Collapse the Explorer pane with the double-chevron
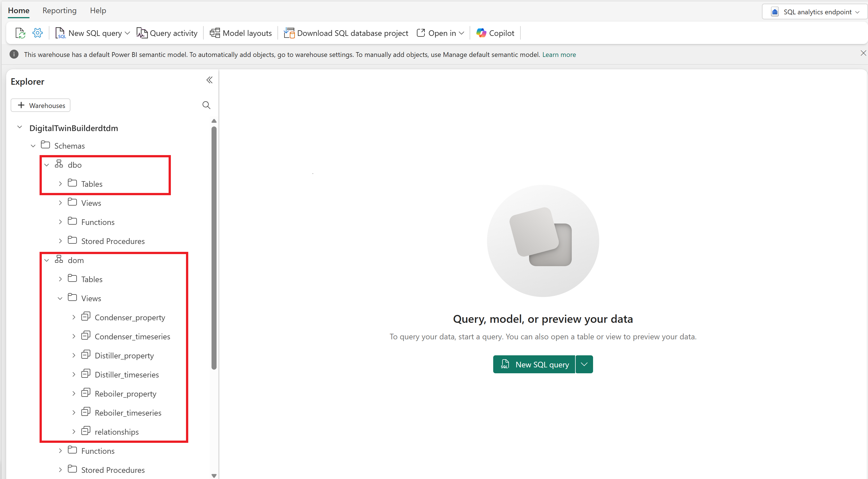 209,80
